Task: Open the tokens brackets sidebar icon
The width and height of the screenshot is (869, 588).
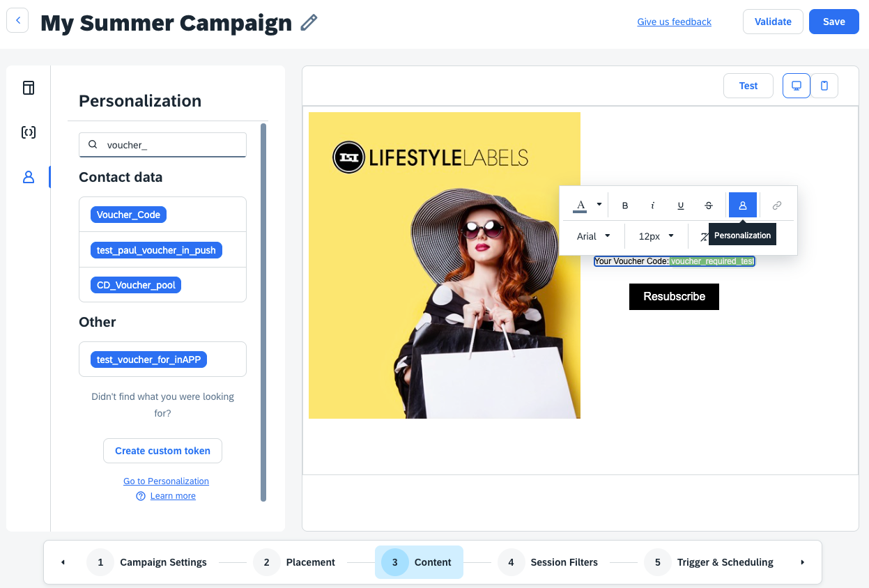Action: (29, 132)
